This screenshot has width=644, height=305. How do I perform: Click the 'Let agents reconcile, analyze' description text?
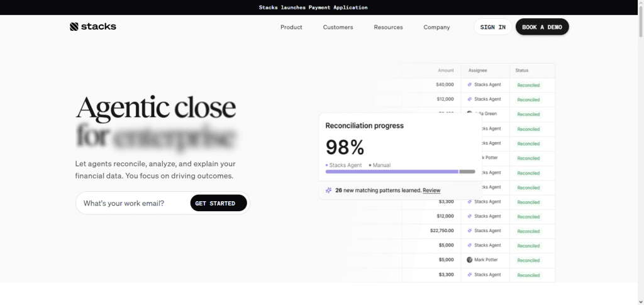(x=155, y=170)
